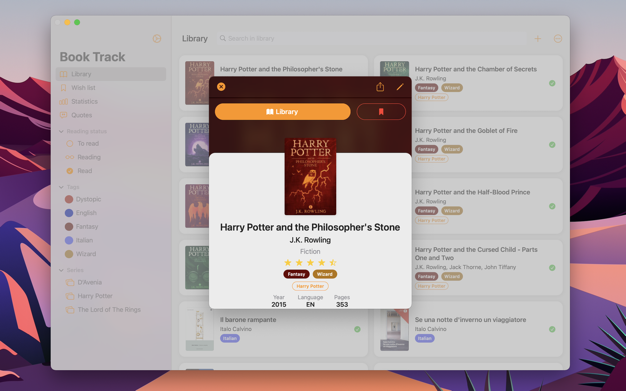Viewport: 626px width, 391px height.
Task: Click the Fantasy tag on Goblet of Fire
Action: click(426, 149)
